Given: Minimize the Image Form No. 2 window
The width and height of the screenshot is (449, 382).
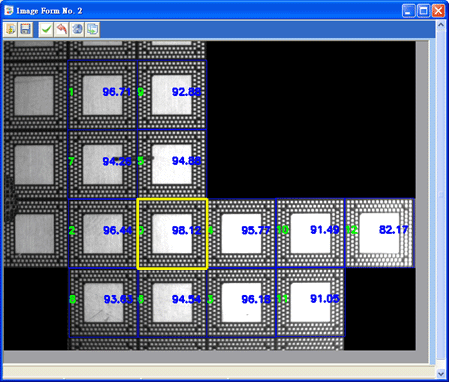Looking at the screenshot, I should (x=408, y=11).
